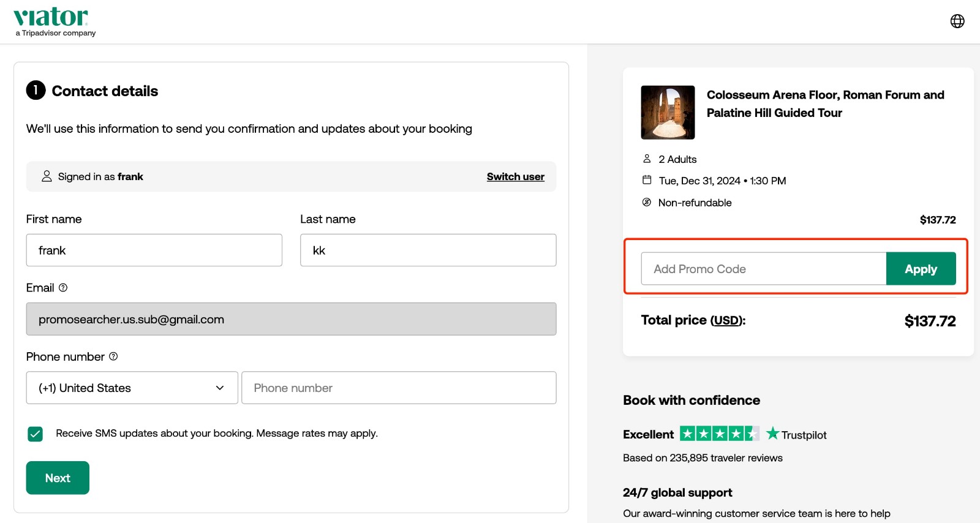Open the country code dropdown

[x=132, y=388]
